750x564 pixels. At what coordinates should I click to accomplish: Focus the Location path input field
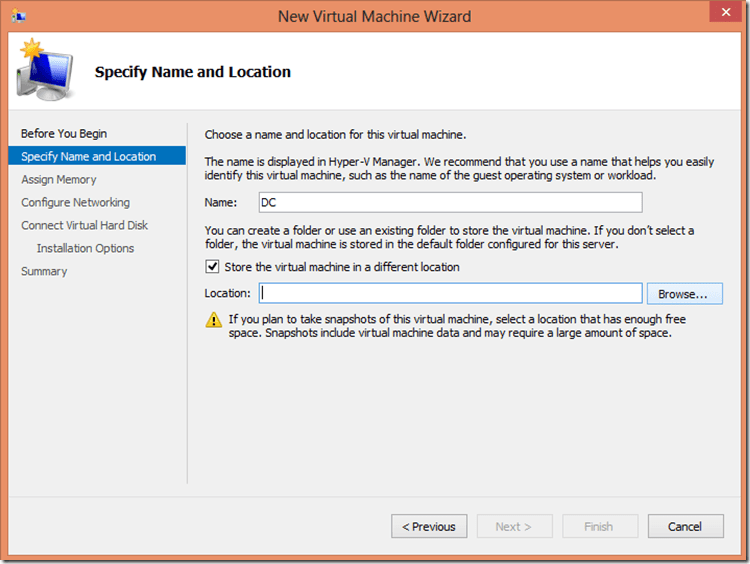(x=450, y=293)
